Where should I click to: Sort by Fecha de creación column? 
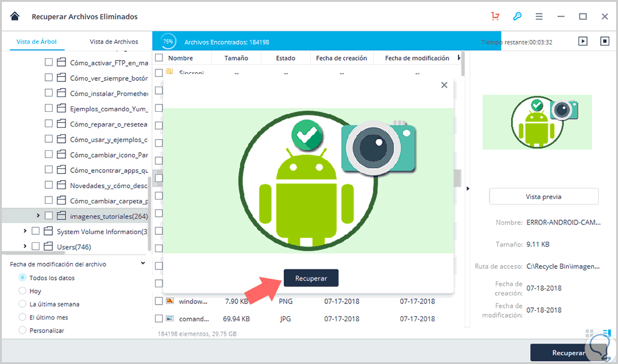[341, 58]
